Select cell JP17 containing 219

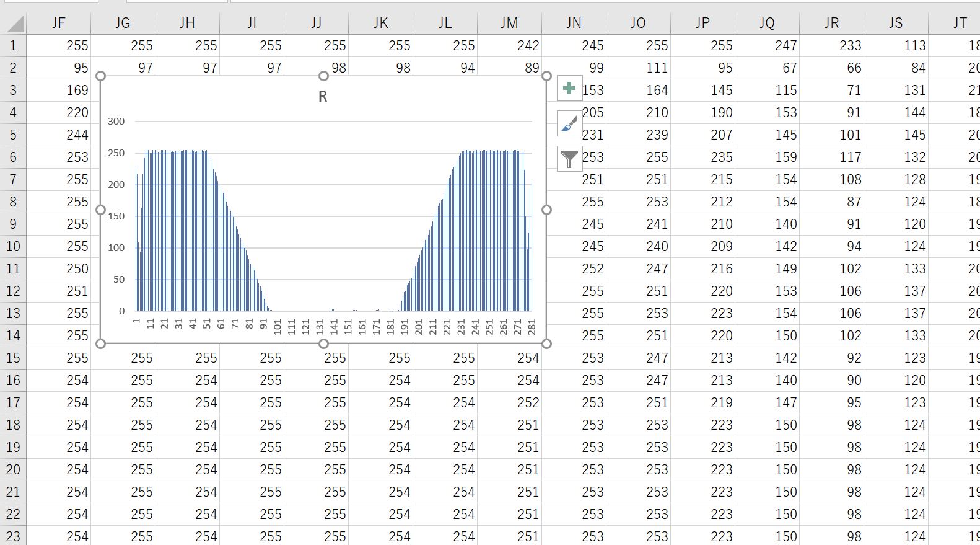[x=702, y=402]
